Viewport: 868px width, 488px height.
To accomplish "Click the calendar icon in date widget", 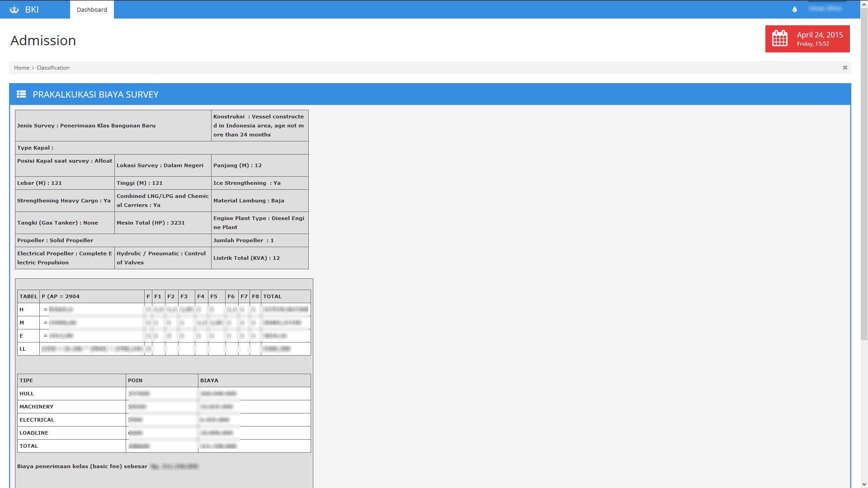I will (x=779, y=38).
